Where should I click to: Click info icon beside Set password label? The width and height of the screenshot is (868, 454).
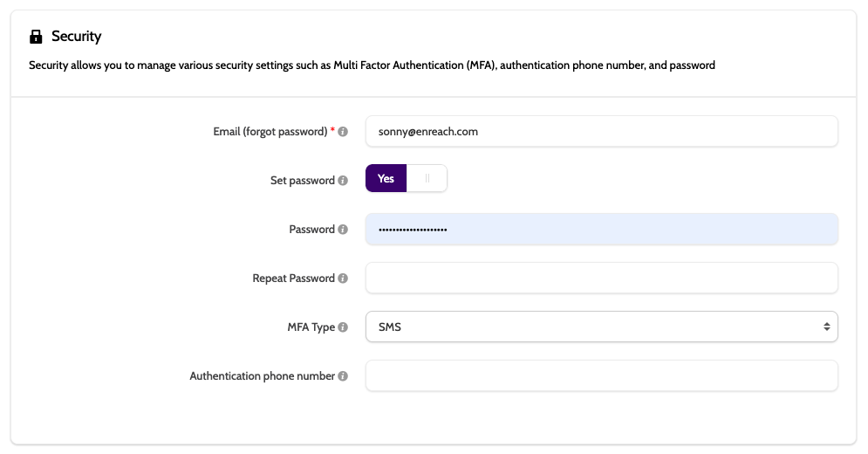pyautogui.click(x=343, y=180)
